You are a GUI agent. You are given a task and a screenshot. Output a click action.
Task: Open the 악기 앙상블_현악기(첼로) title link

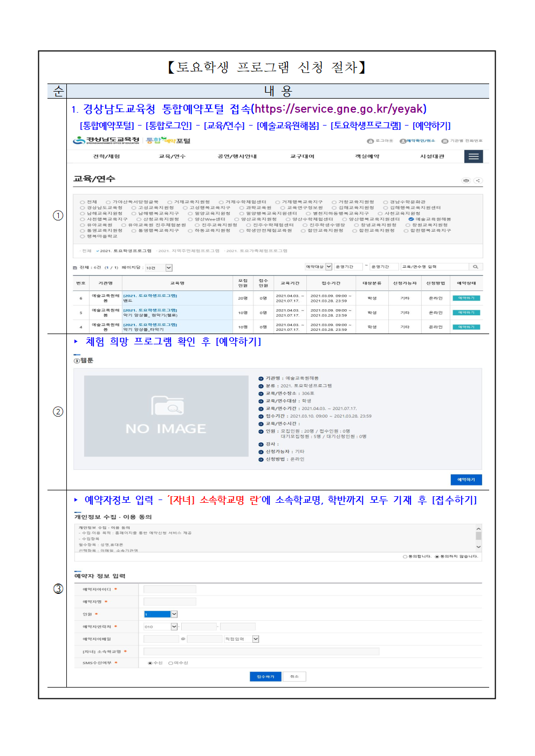point(150,313)
